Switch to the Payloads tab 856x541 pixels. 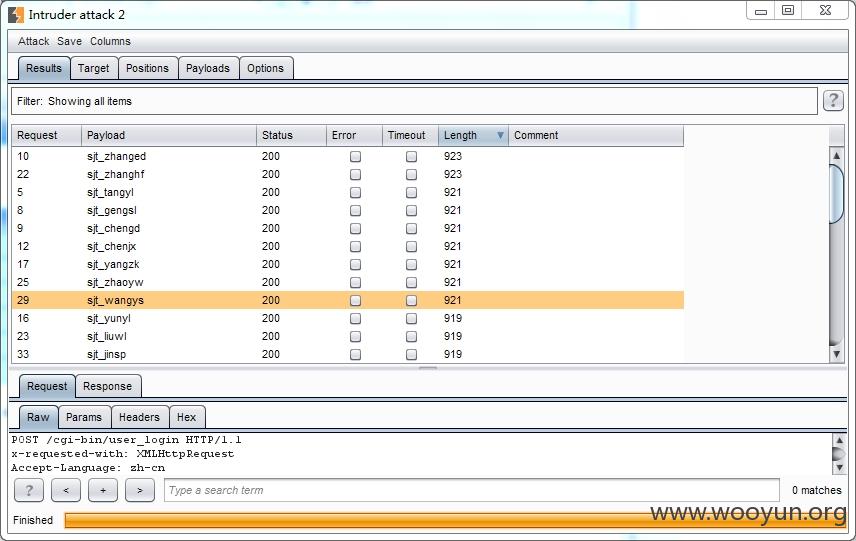(207, 68)
